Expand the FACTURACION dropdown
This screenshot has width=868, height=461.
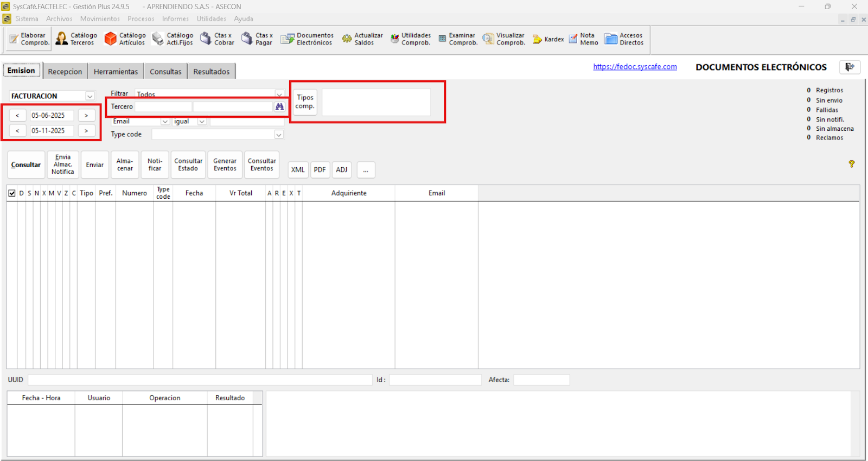point(90,96)
